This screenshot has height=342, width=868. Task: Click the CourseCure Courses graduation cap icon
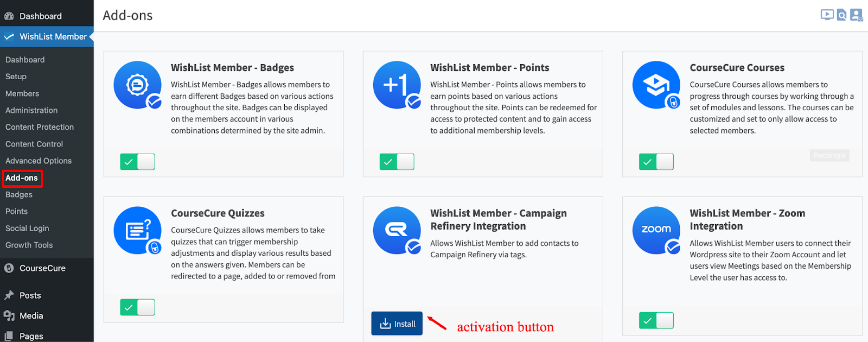(x=656, y=85)
